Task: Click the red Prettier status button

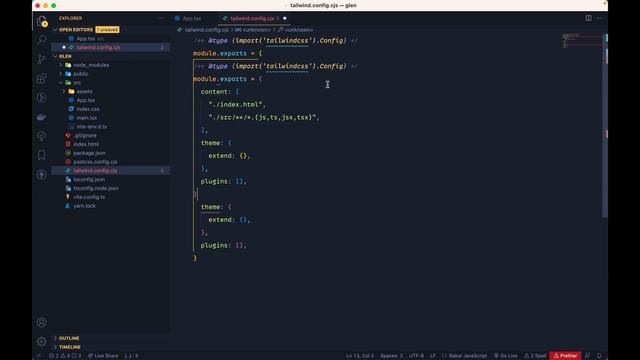Action: (x=565, y=356)
